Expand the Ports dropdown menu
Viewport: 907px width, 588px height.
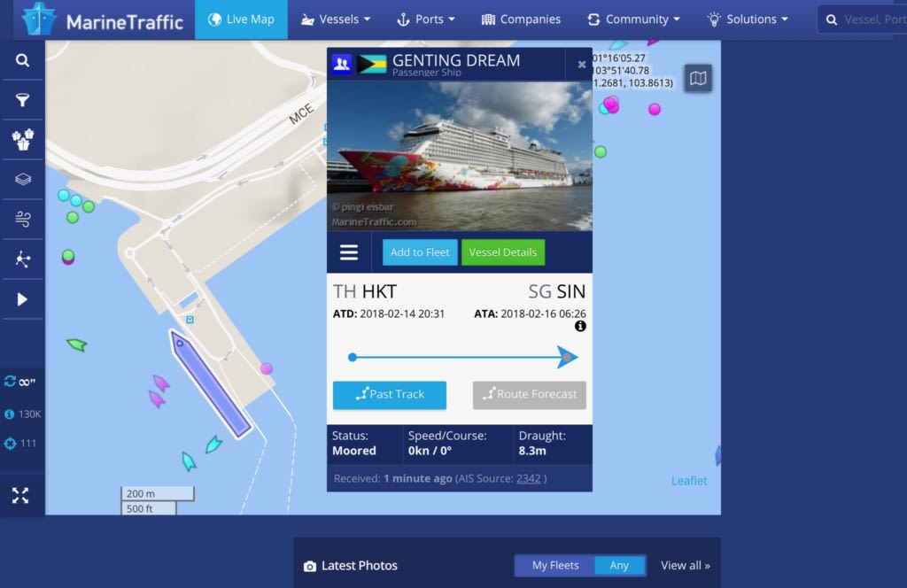[x=425, y=19]
